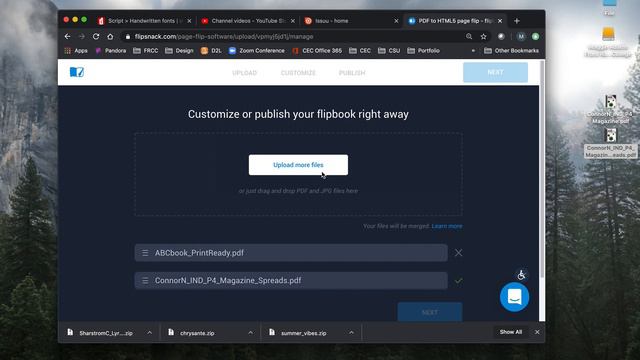Reload the page with the refresh icon
The width and height of the screenshot is (640, 360).
coord(96,37)
